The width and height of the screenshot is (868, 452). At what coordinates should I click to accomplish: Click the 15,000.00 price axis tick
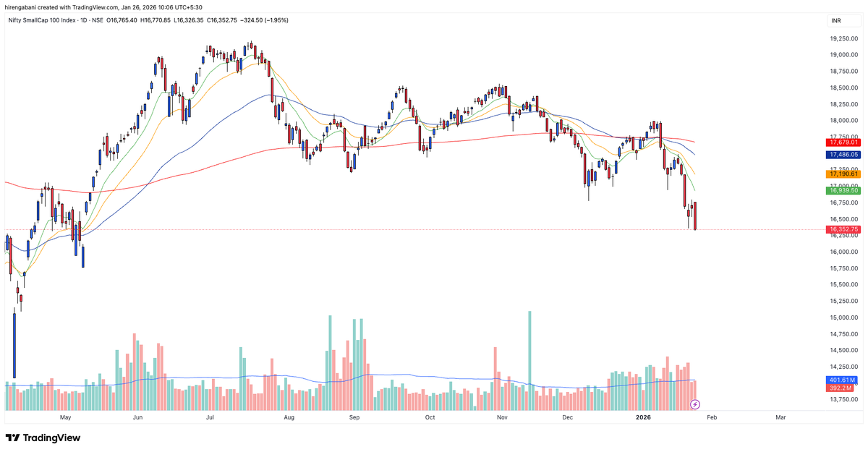(844, 317)
